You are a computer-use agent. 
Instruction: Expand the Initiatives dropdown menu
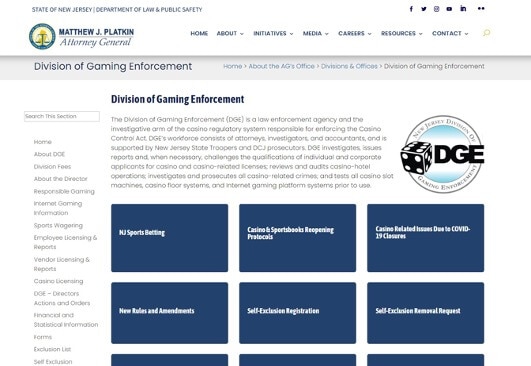pos(273,34)
